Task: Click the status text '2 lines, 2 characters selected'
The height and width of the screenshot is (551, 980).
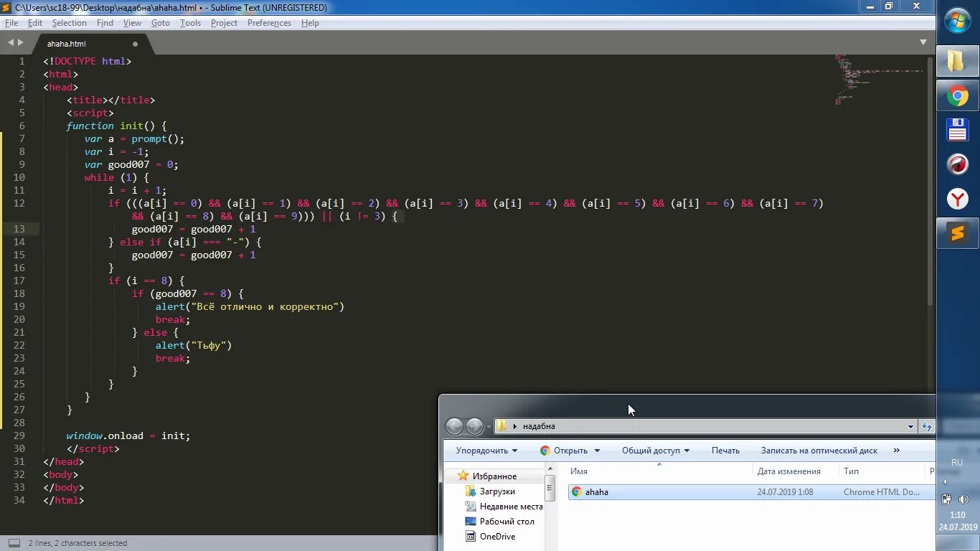Action: (77, 543)
